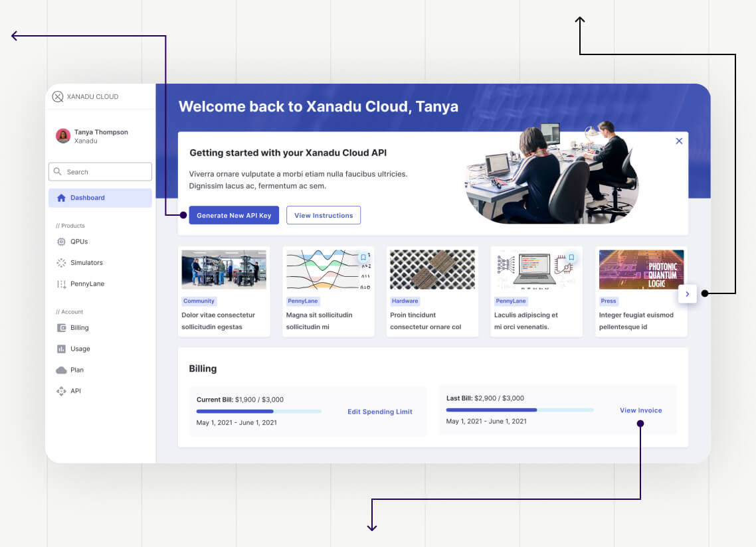Focus the Search input field

pyautogui.click(x=100, y=171)
